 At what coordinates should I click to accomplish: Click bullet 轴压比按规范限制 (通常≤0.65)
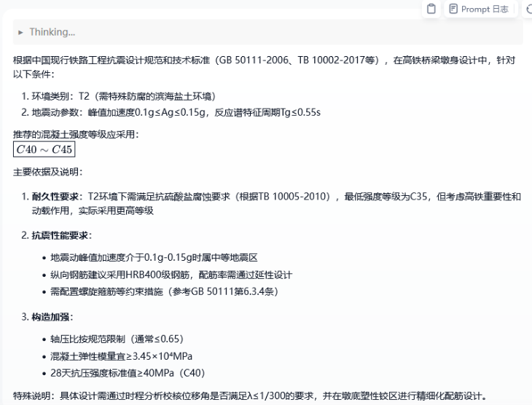(x=117, y=339)
